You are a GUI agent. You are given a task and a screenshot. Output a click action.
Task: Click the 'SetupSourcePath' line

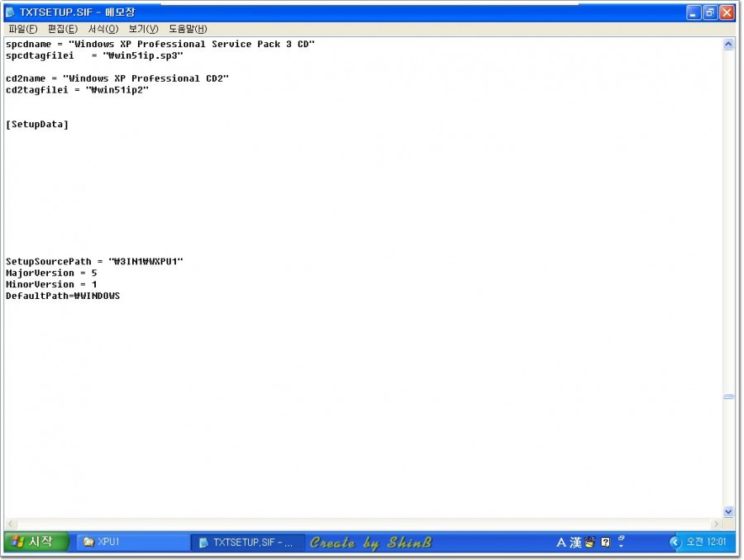[x=94, y=261]
